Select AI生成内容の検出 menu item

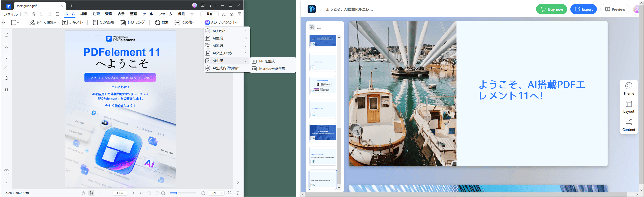[x=227, y=68]
